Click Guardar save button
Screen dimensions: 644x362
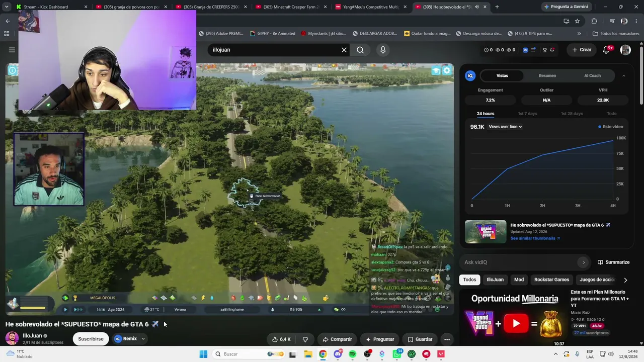(x=420, y=339)
